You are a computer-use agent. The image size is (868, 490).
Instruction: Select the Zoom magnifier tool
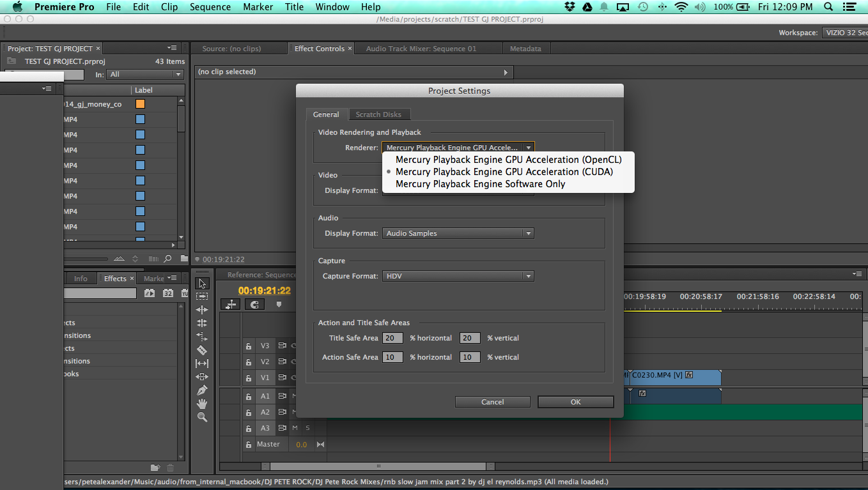coord(202,417)
